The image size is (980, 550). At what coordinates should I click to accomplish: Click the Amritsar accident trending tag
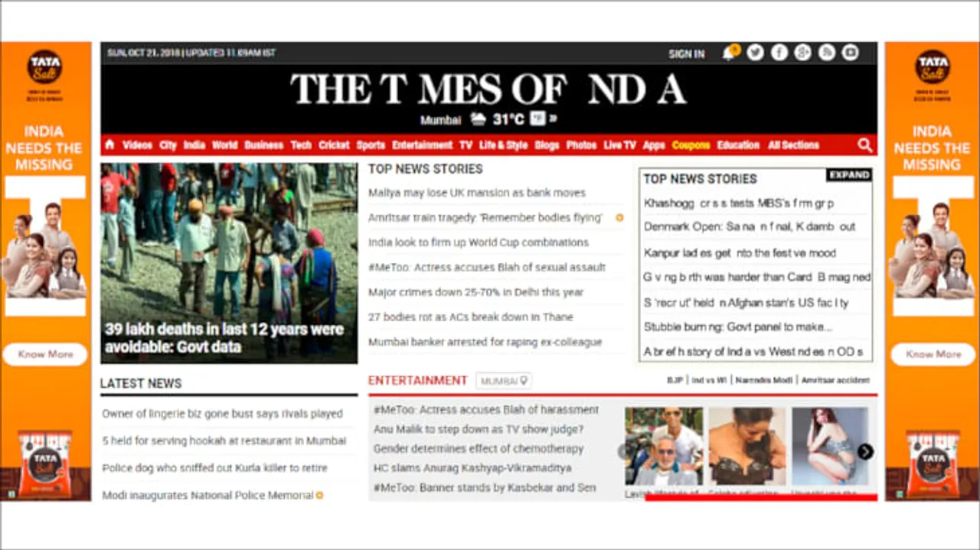pos(835,380)
